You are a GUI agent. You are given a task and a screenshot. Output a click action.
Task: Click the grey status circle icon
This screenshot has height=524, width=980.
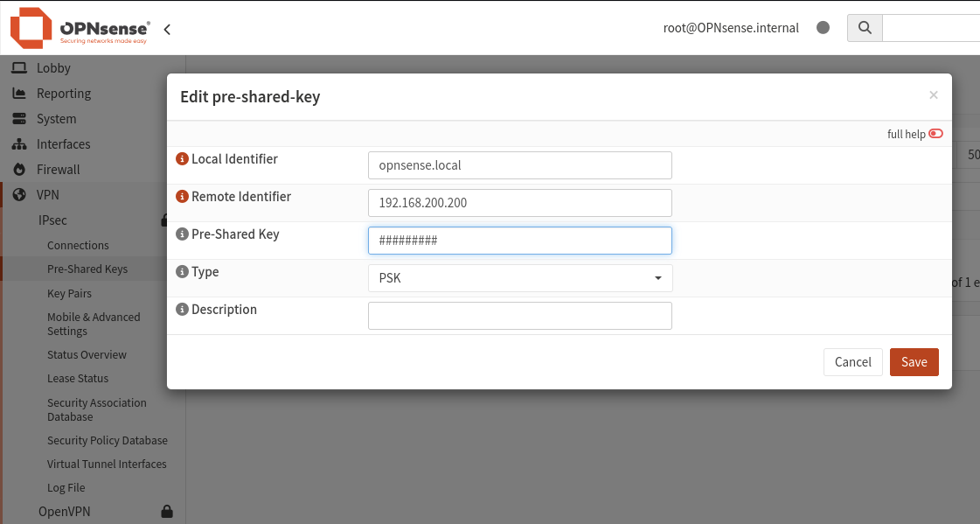click(x=824, y=27)
